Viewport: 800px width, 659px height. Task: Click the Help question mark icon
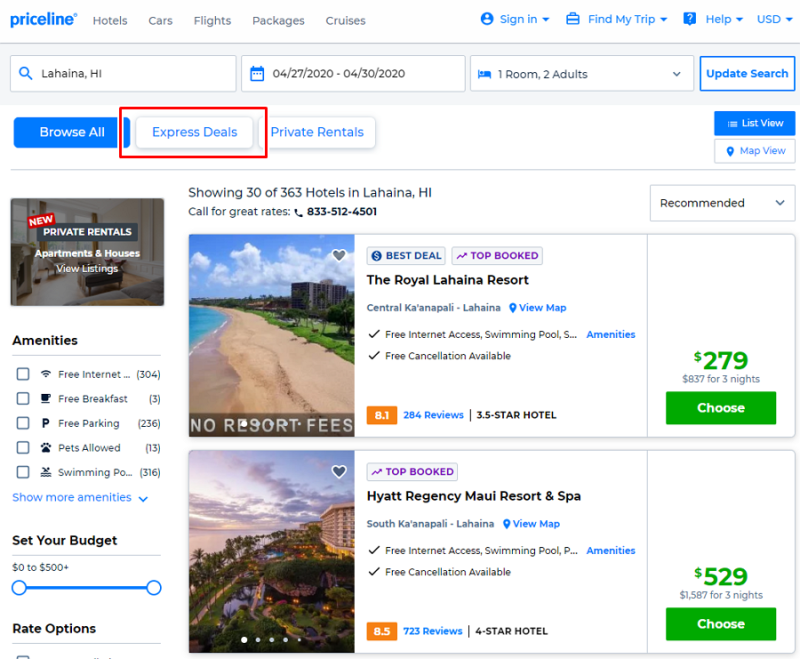coord(689,19)
